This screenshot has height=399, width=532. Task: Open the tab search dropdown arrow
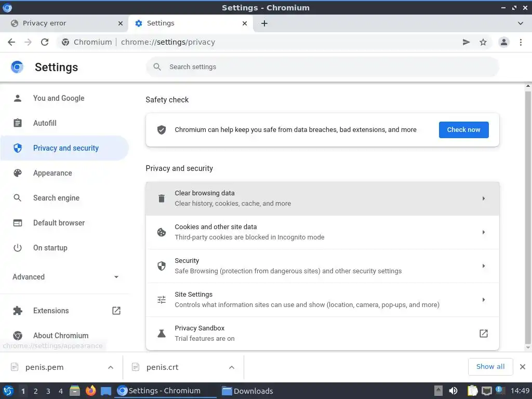521,23
